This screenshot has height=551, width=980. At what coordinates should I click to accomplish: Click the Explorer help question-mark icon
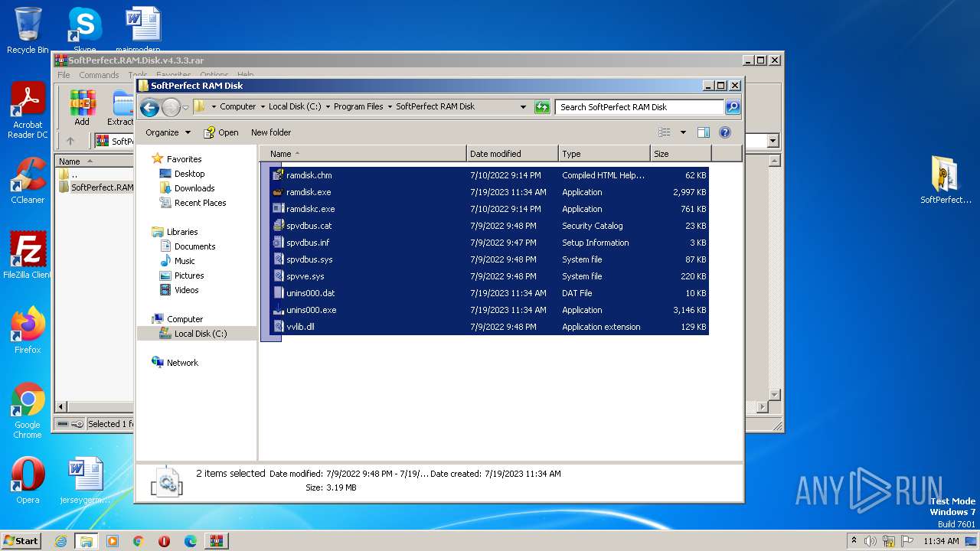(x=725, y=132)
